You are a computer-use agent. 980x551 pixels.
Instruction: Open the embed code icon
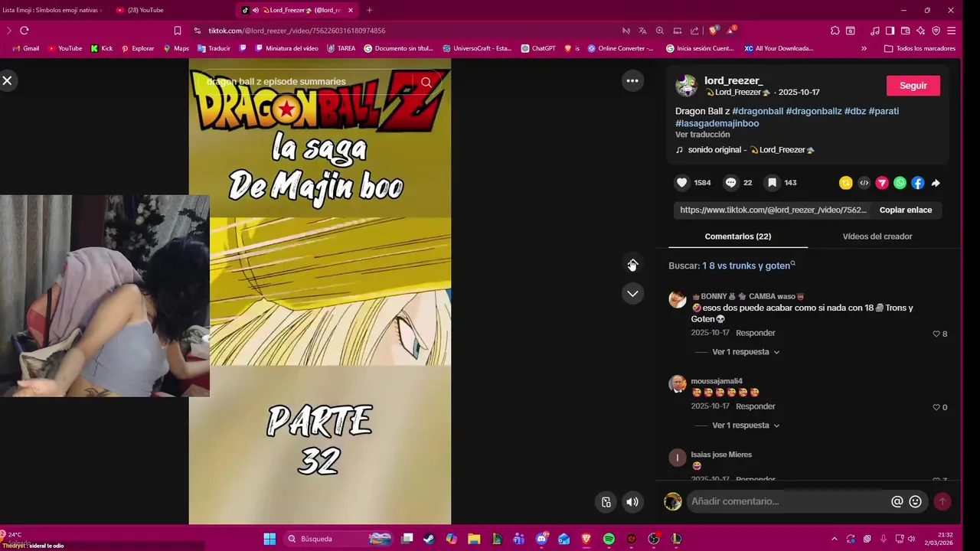click(864, 183)
